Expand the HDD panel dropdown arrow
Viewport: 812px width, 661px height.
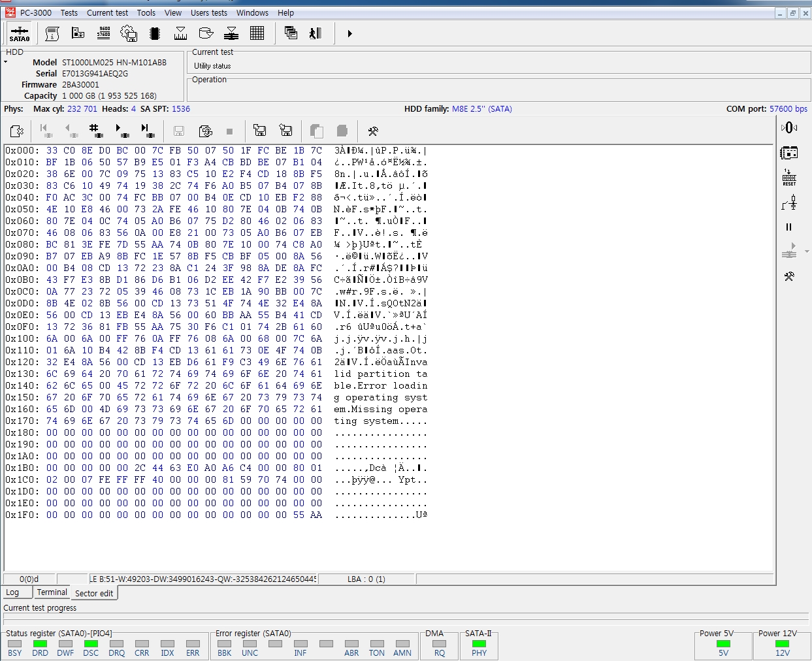pos(6,62)
